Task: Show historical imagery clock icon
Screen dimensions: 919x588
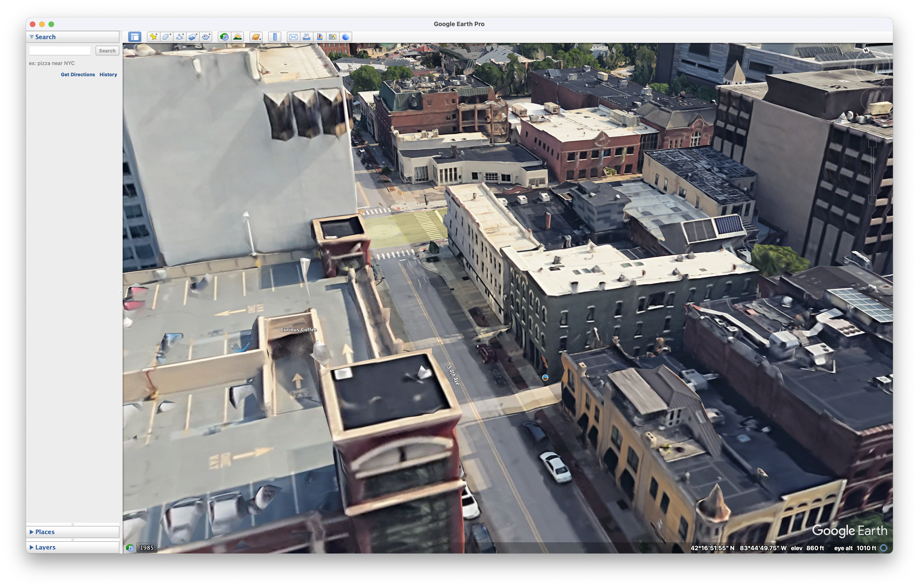Action: [224, 37]
